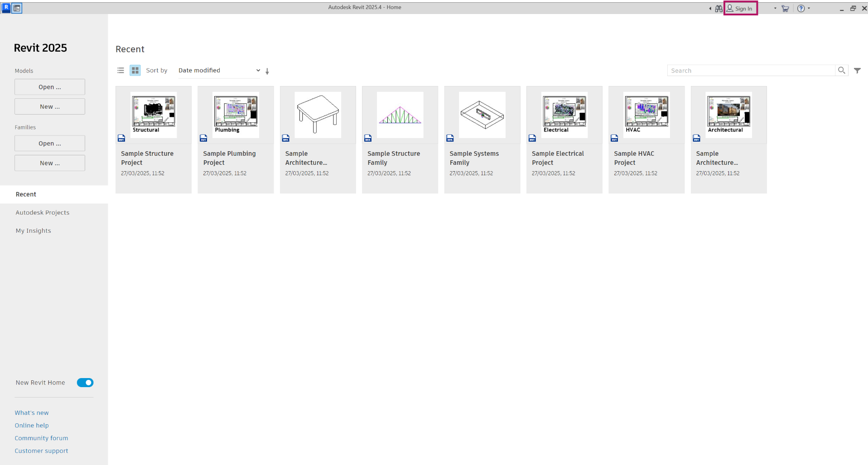868x465 pixels.
Task: Click the Help question mark icon
Action: (801, 9)
